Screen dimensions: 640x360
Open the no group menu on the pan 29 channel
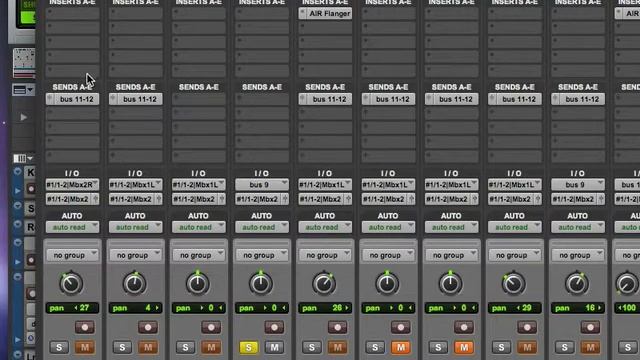click(x=515, y=255)
